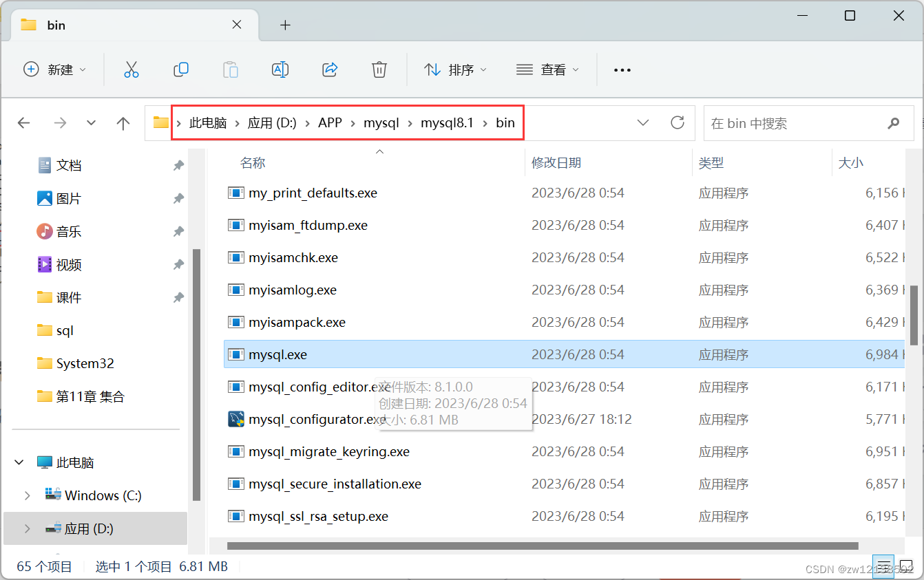Click mysql in the address path
The height and width of the screenshot is (580, 924).
pos(381,123)
